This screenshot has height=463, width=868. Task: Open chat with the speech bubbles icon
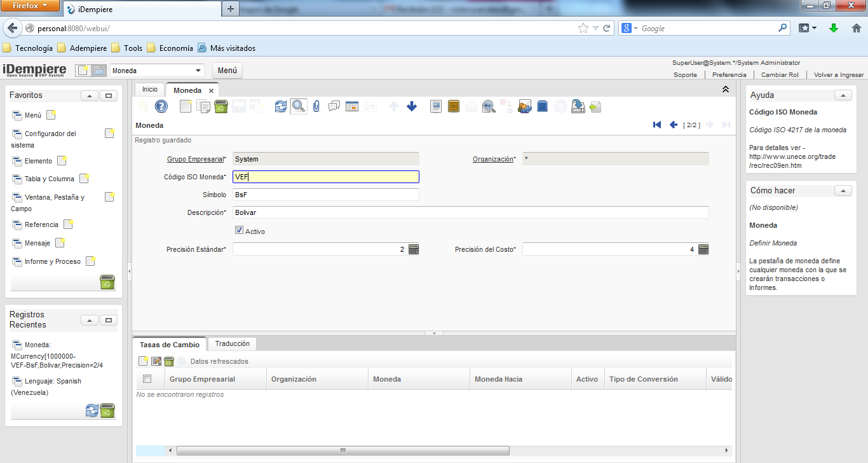334,106
